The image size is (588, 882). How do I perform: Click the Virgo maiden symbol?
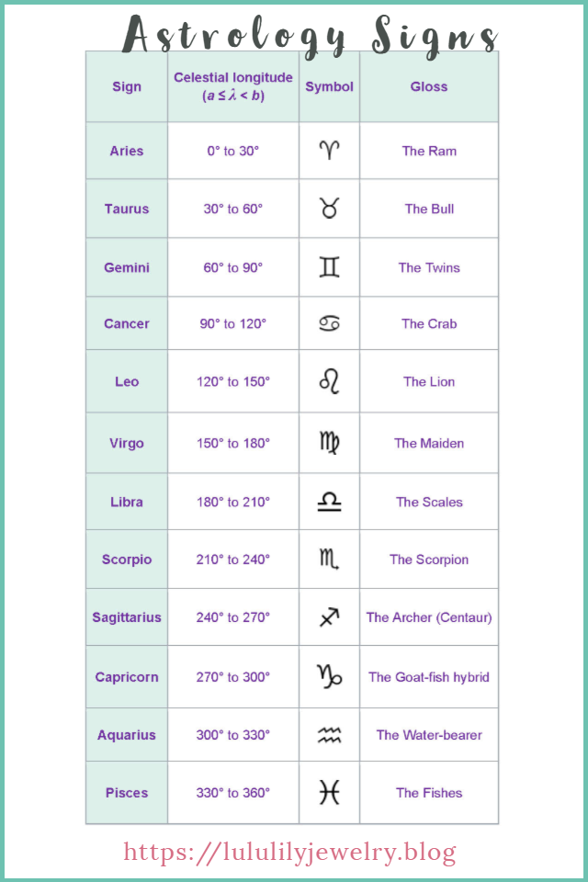[x=329, y=443]
